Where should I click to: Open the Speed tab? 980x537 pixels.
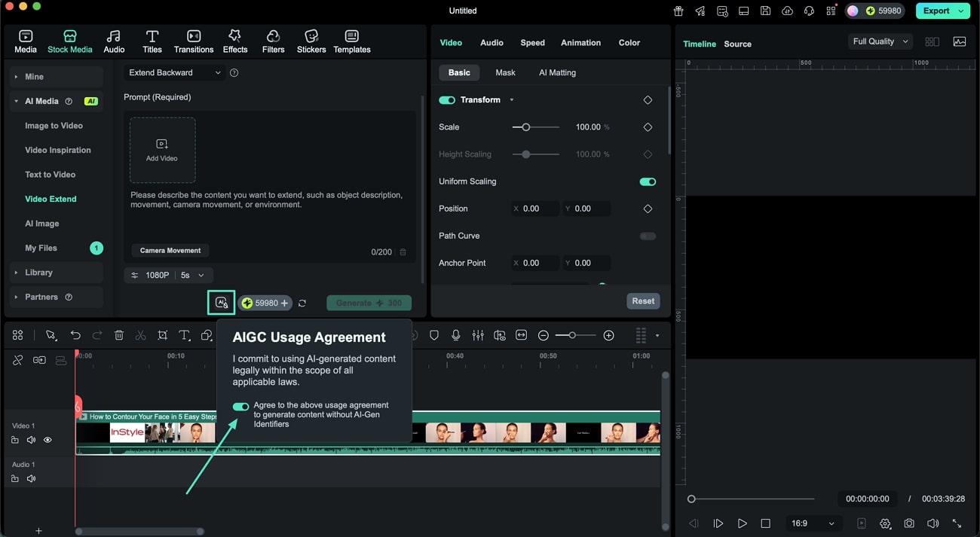532,42
